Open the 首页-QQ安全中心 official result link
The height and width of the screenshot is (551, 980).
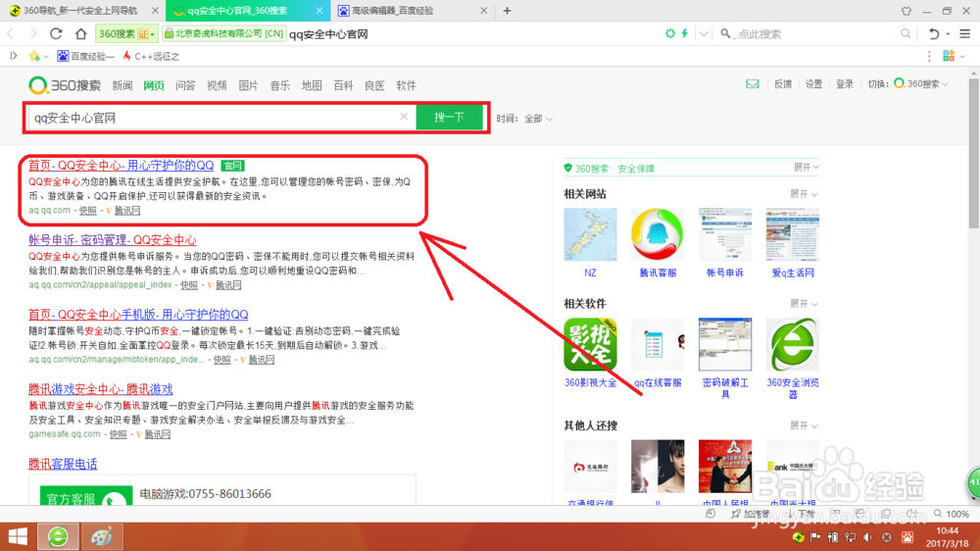(122, 165)
